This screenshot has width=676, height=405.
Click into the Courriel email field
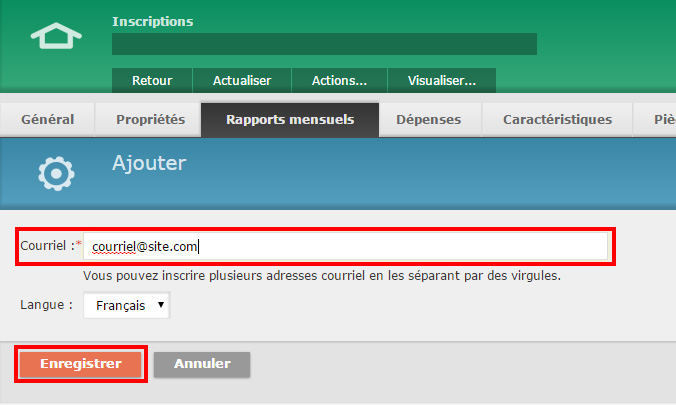[345, 246]
